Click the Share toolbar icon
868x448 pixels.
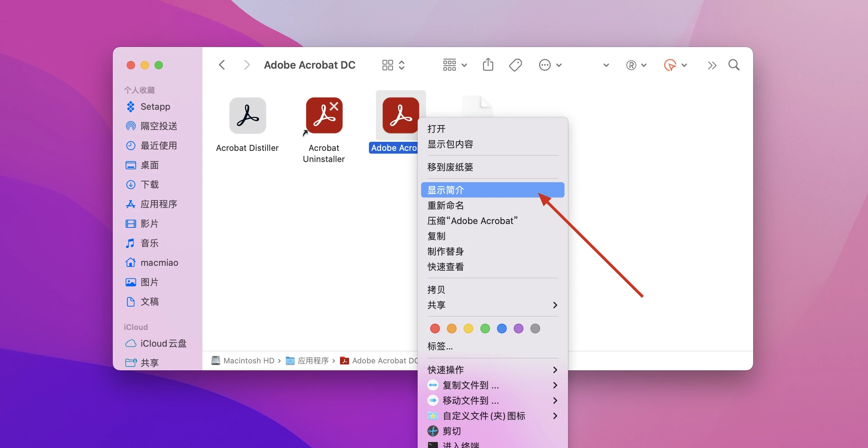488,65
